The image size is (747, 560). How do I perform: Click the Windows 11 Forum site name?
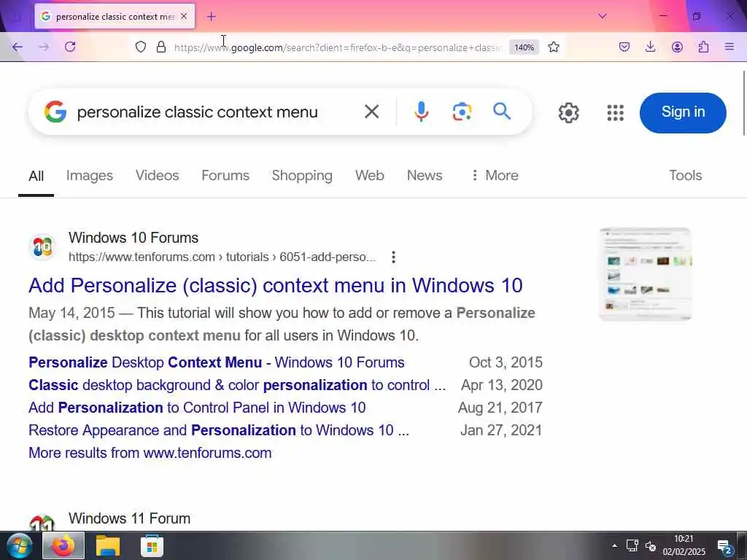pos(129,518)
